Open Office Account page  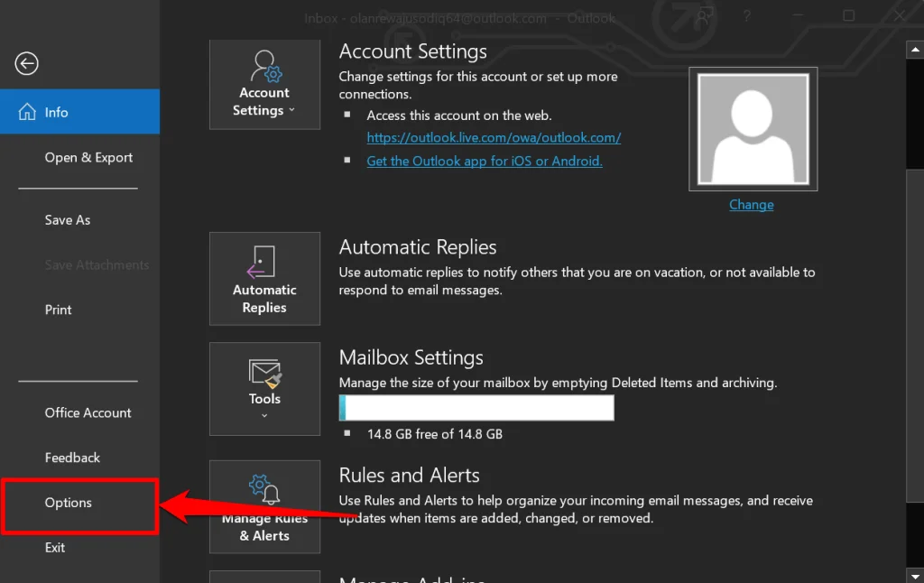click(x=88, y=412)
